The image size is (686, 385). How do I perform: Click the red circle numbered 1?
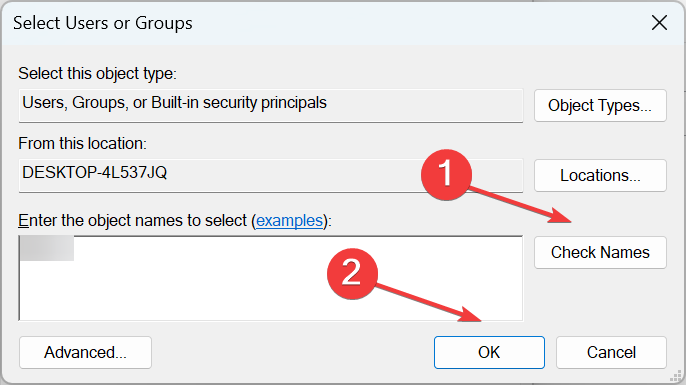pyautogui.click(x=446, y=175)
